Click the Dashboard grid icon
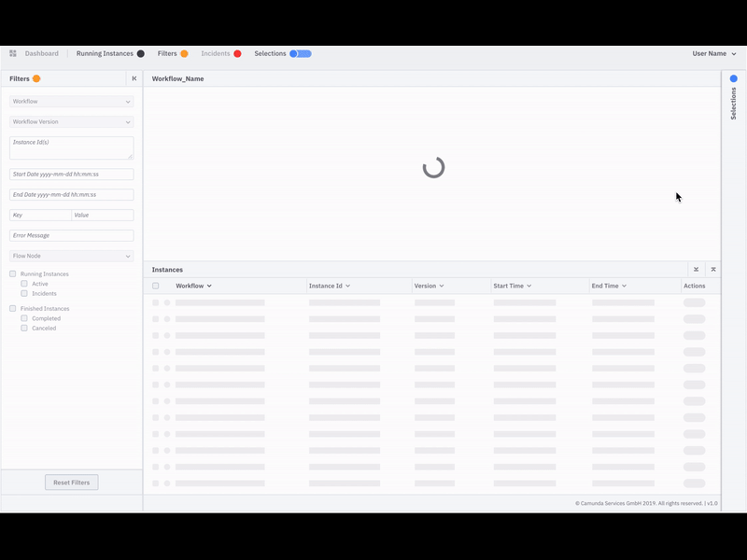 click(13, 53)
